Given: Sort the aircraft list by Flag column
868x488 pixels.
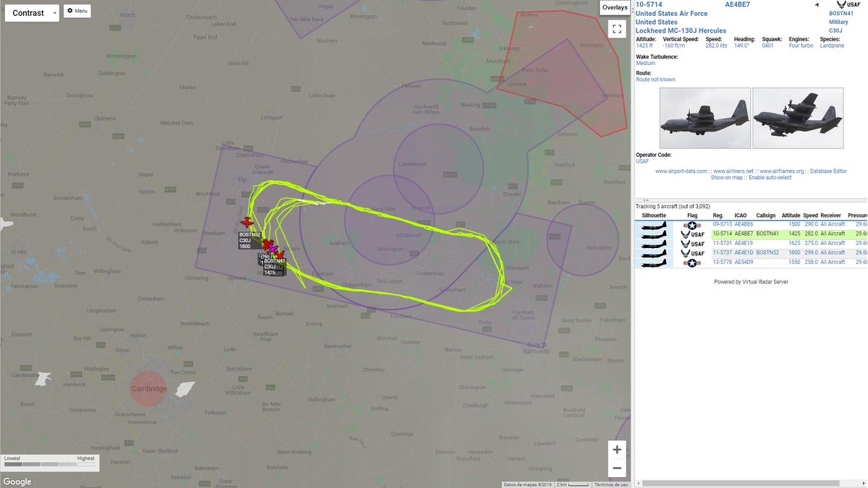Looking at the screenshot, I should click(x=692, y=215).
